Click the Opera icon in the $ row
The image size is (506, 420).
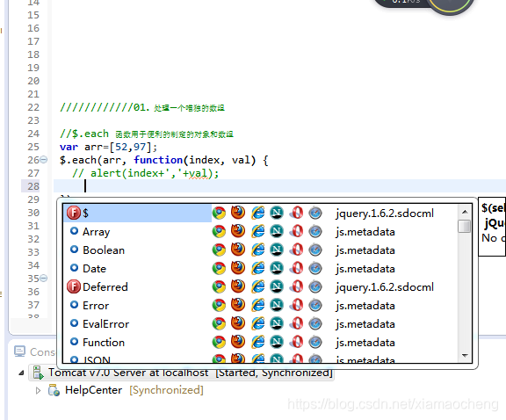297,213
